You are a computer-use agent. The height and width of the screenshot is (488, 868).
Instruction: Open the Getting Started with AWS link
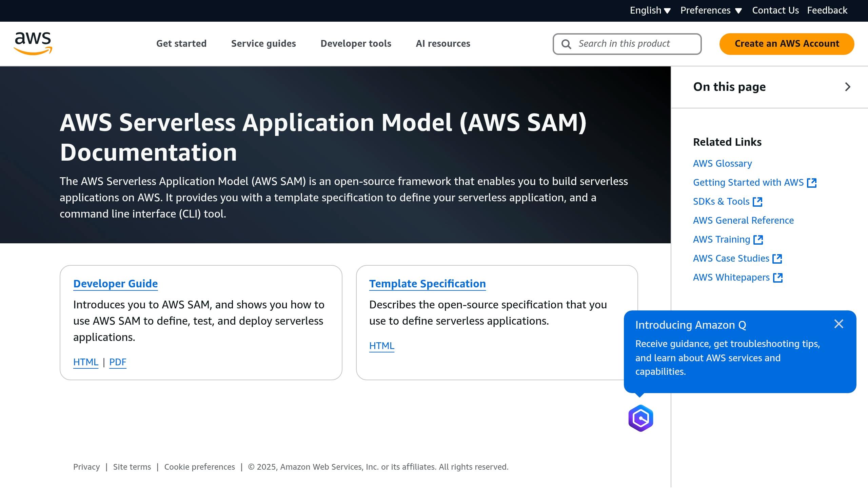click(748, 183)
